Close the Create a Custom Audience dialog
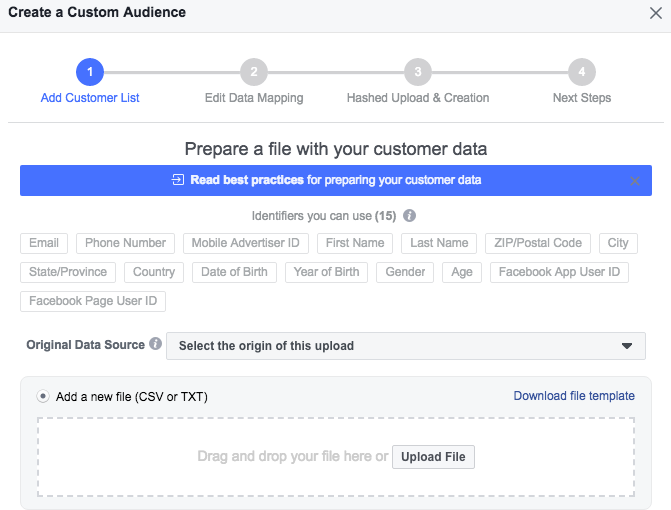 [655, 14]
